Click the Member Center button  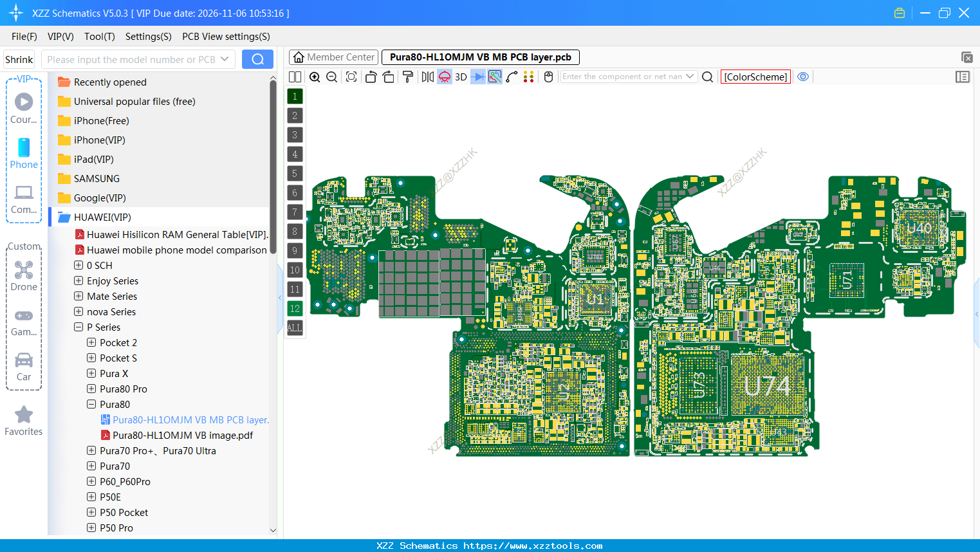[333, 57]
